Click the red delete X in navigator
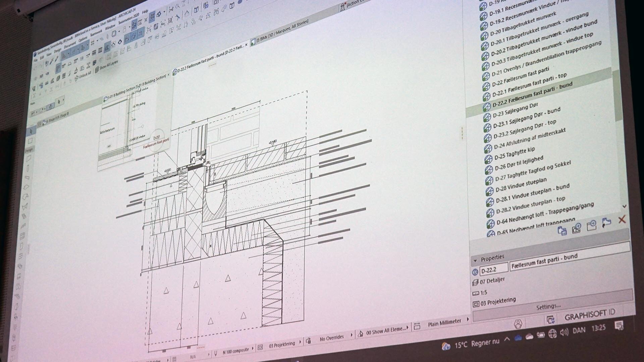This screenshot has width=644, height=362. tap(622, 220)
